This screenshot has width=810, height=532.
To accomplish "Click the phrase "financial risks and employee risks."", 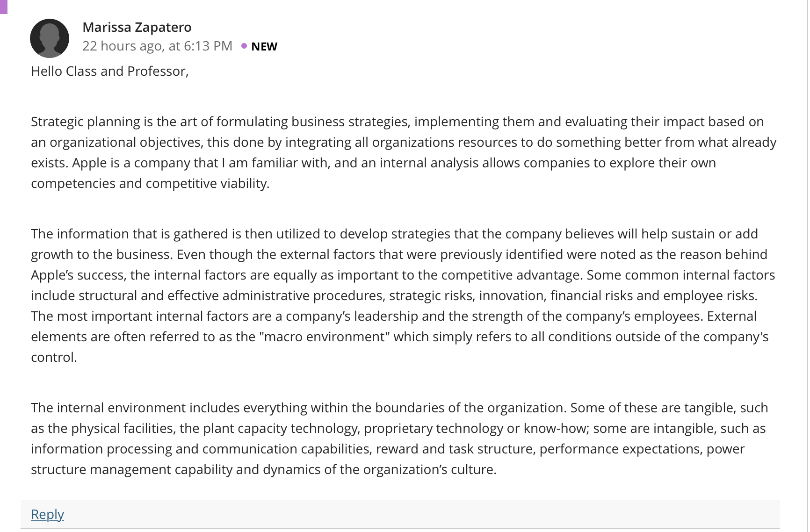I will tap(654, 295).
